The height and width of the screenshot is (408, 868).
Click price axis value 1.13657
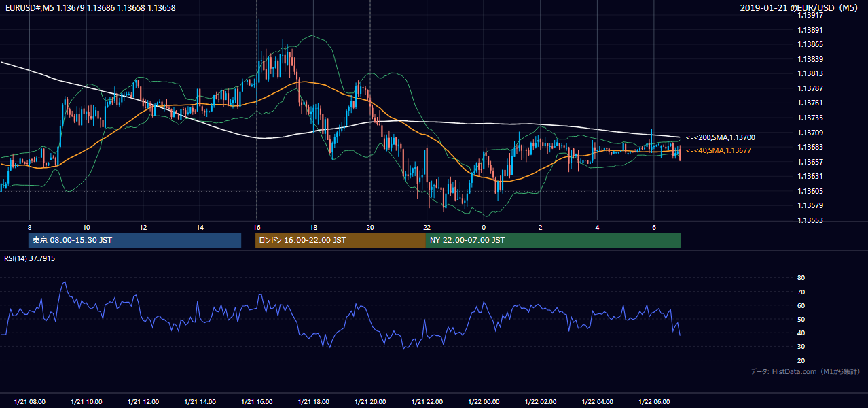pos(810,162)
